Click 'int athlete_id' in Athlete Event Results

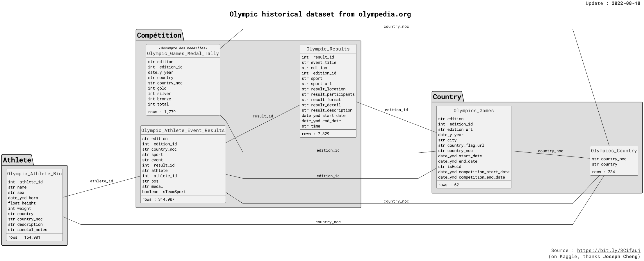pos(159,176)
